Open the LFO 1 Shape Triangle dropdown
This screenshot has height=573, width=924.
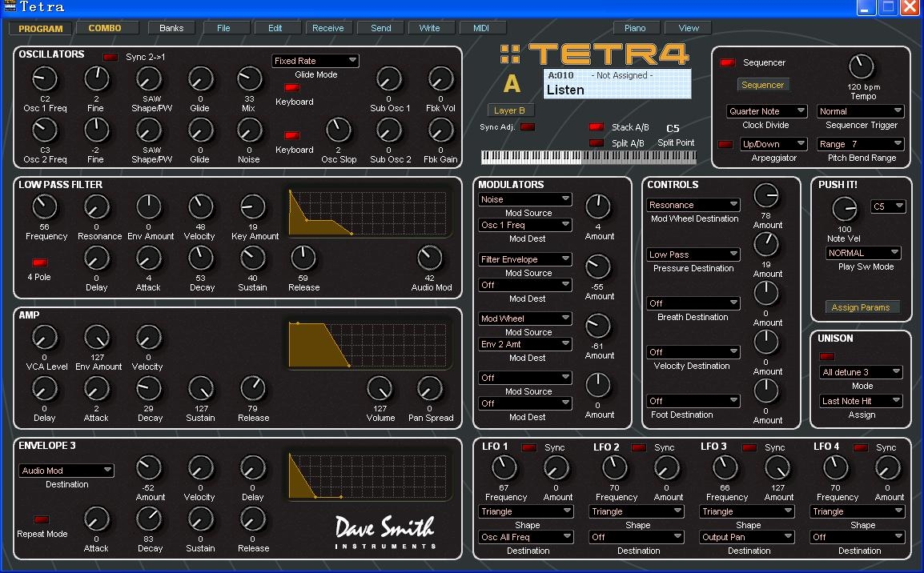526,511
